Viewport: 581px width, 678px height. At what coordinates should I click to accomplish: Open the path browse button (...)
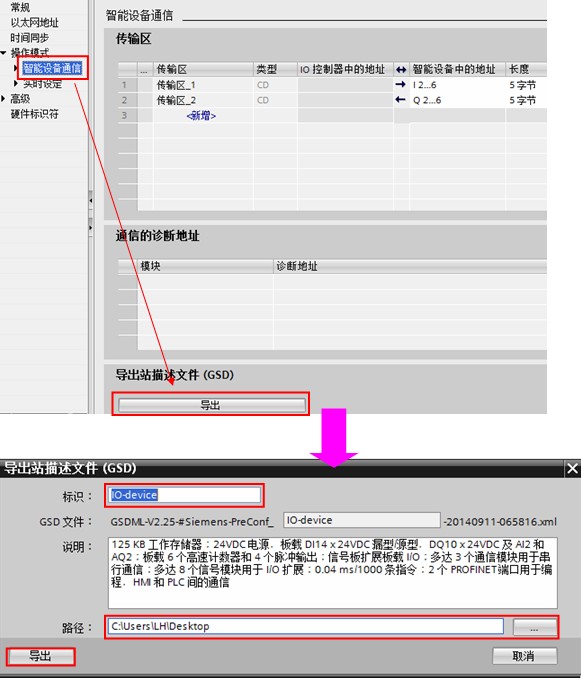point(534,627)
